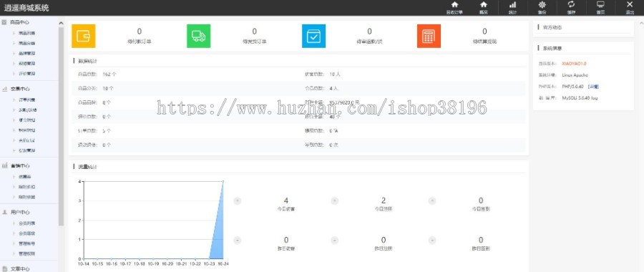Select 商品列表 in the sidebar
The height and width of the screenshot is (272, 644).
click(26, 33)
